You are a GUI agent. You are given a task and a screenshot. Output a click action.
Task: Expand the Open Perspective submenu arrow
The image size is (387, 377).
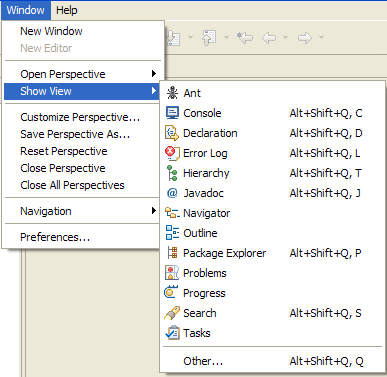(x=154, y=74)
